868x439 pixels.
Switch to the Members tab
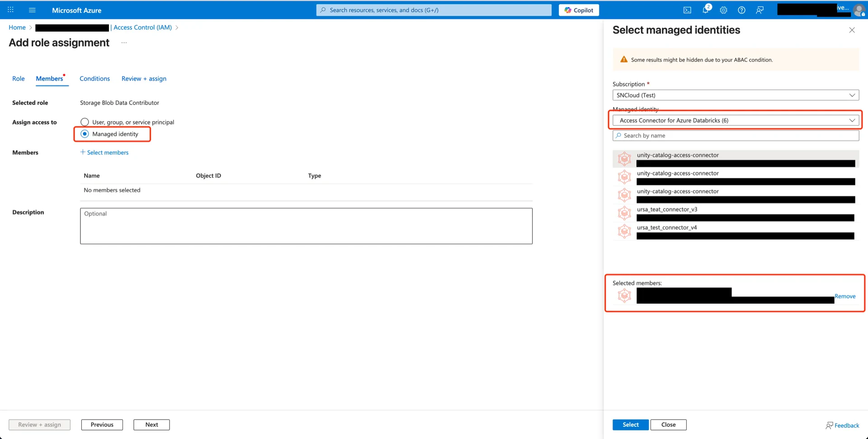pyautogui.click(x=50, y=79)
